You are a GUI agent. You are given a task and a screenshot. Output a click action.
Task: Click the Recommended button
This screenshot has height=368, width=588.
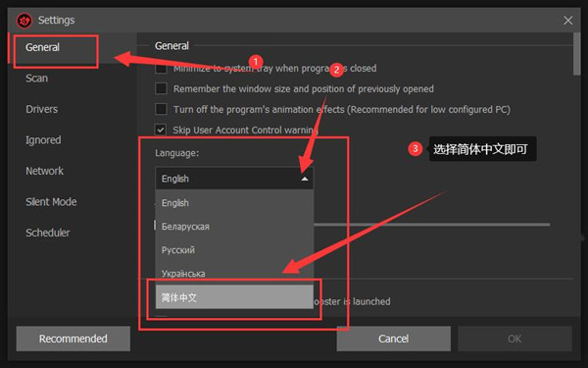coord(73,339)
